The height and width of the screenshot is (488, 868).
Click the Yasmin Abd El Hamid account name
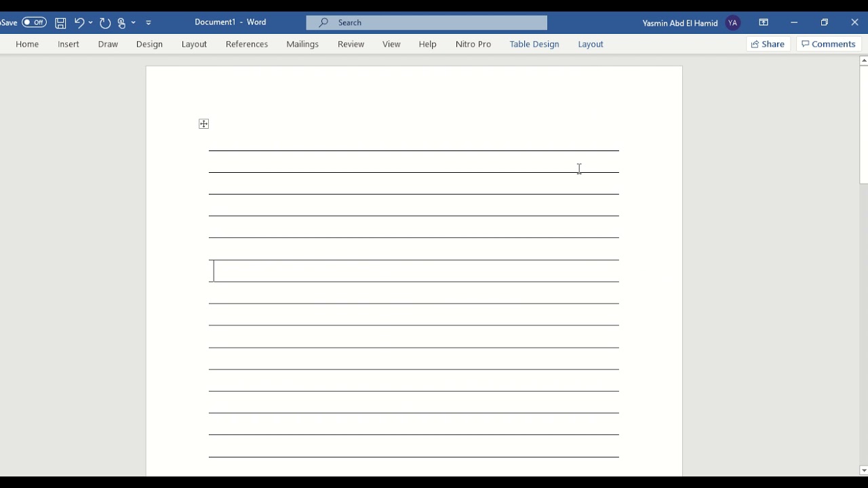[680, 23]
